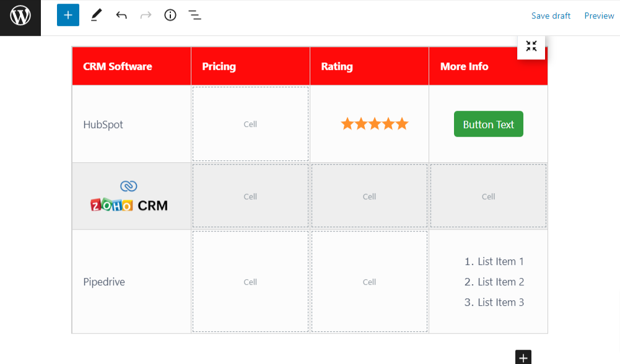Click List Item 1 in Pipedrive row

[x=494, y=261]
